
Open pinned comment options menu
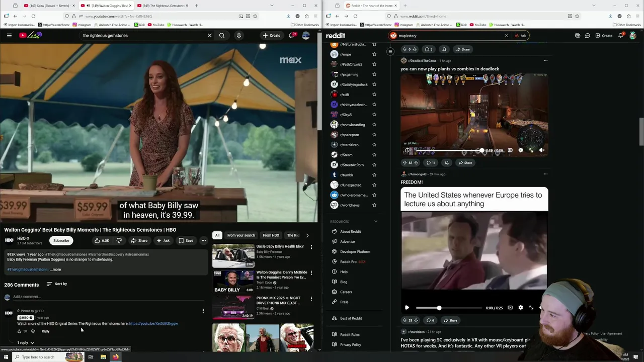pyautogui.click(x=203, y=311)
